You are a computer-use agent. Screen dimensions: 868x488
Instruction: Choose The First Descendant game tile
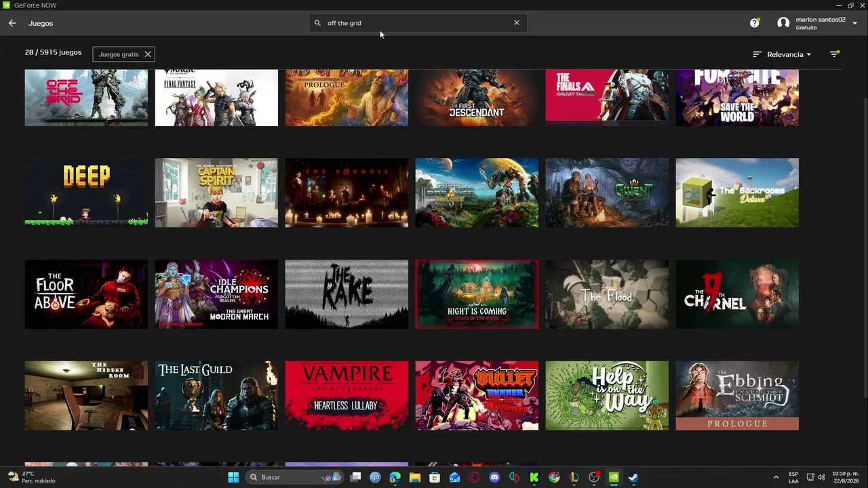pyautogui.click(x=477, y=98)
